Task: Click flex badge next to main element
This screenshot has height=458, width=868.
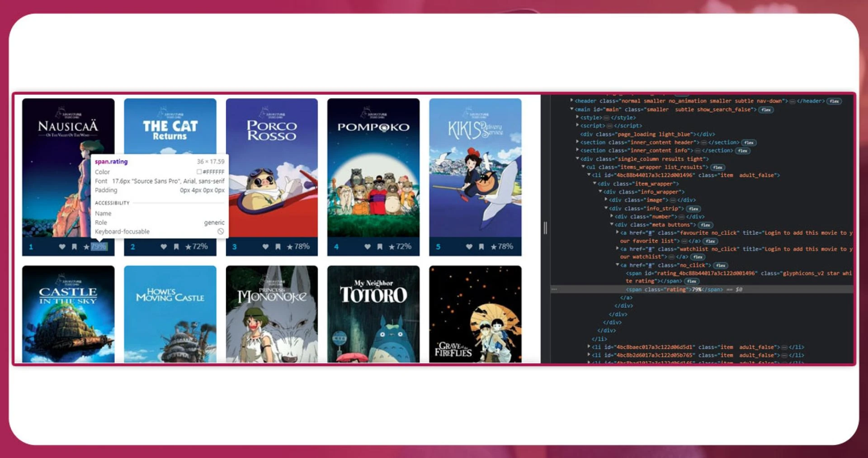Action: pyautogui.click(x=766, y=110)
